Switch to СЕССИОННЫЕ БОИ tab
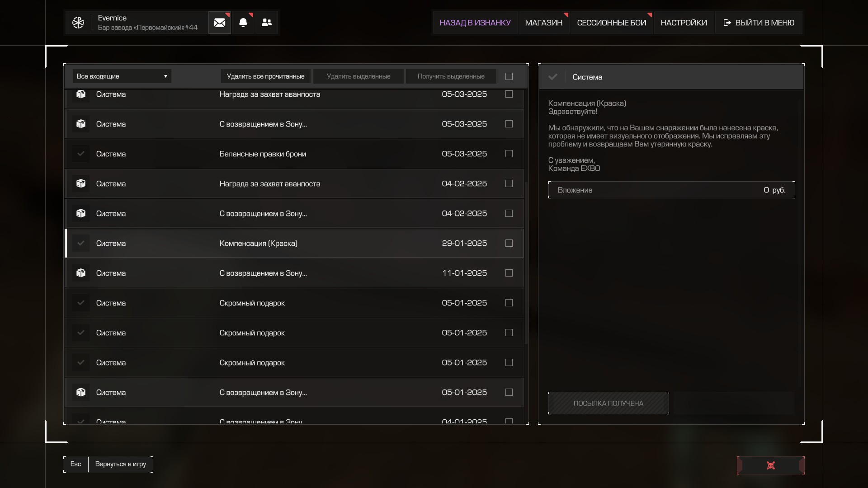 pyautogui.click(x=611, y=23)
